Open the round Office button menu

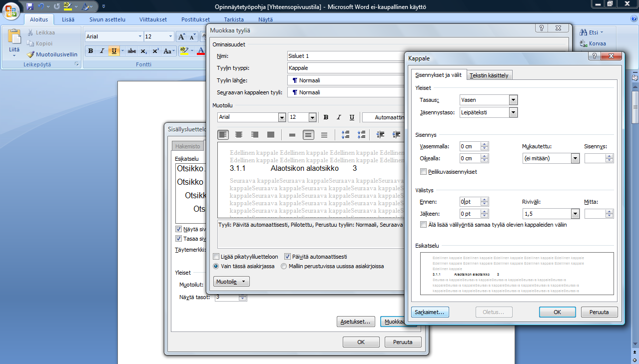(x=11, y=9)
